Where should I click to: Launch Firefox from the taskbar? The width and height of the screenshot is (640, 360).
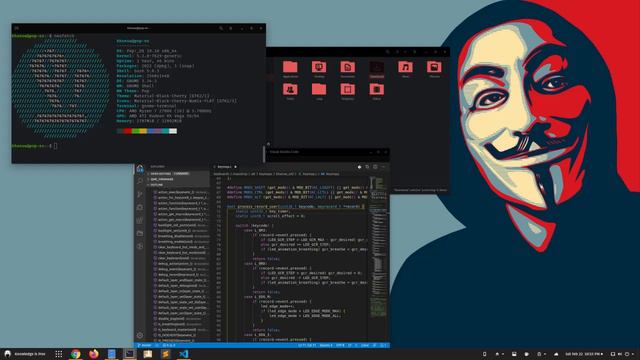pyautogui.click(x=93, y=354)
